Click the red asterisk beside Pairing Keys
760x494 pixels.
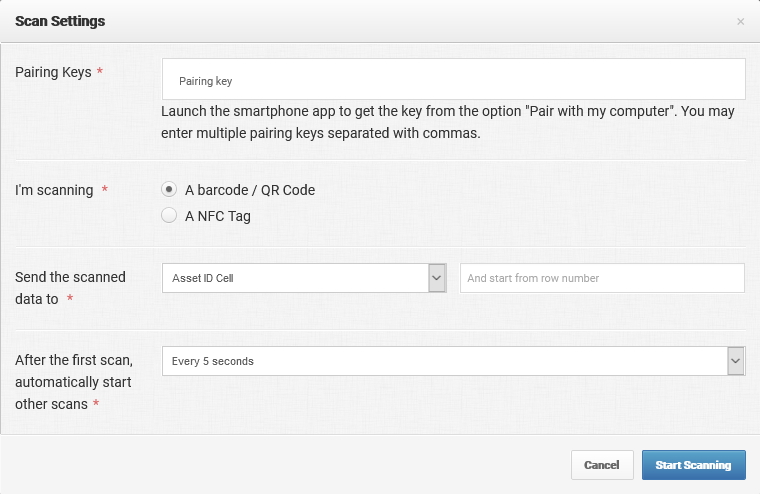(100, 71)
